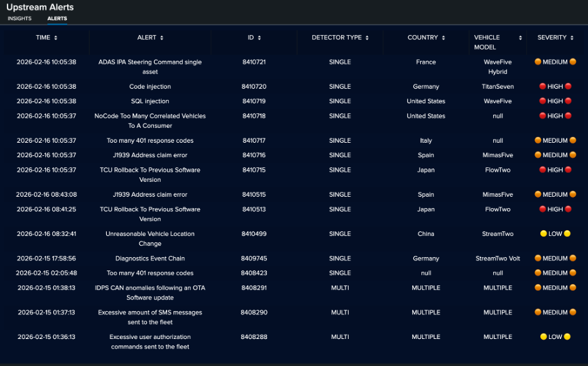Screen dimensions: 588x366
Task: Click the VEHICLE MODEL sort icon
Action: pyautogui.click(x=520, y=38)
